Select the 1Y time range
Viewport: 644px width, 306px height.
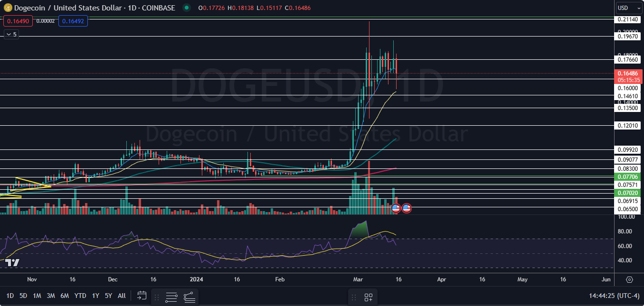pos(95,296)
